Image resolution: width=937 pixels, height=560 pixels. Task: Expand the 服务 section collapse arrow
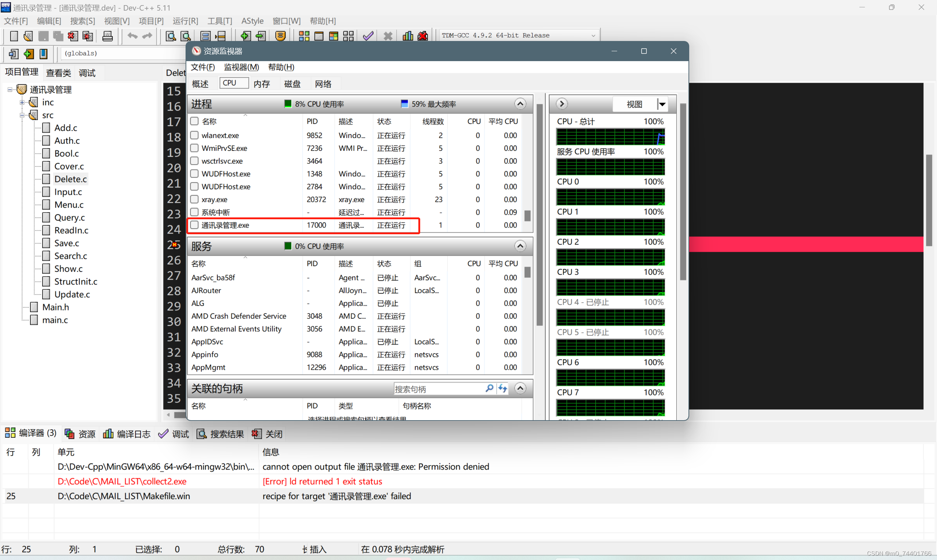click(x=520, y=246)
